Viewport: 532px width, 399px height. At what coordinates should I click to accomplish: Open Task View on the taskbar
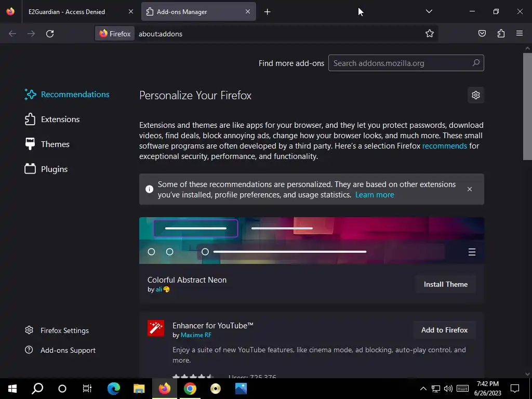tap(87, 389)
